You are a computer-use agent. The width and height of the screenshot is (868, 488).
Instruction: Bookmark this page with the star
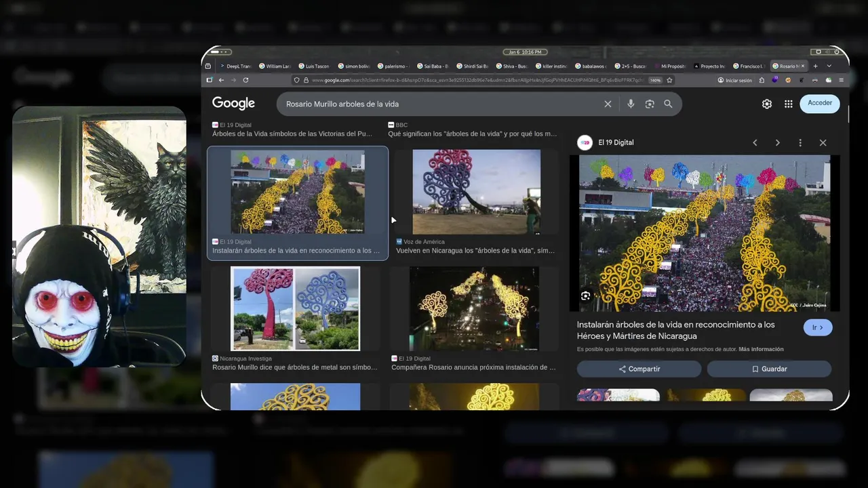pos(669,80)
